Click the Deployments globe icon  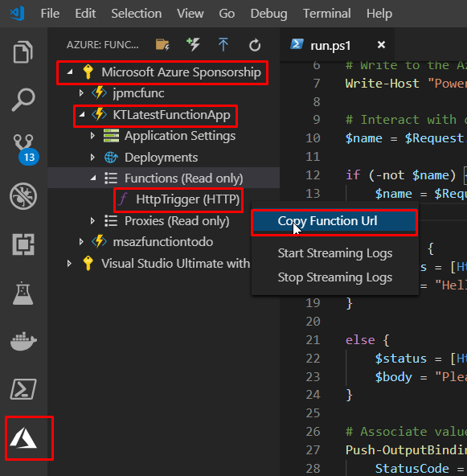click(x=111, y=158)
